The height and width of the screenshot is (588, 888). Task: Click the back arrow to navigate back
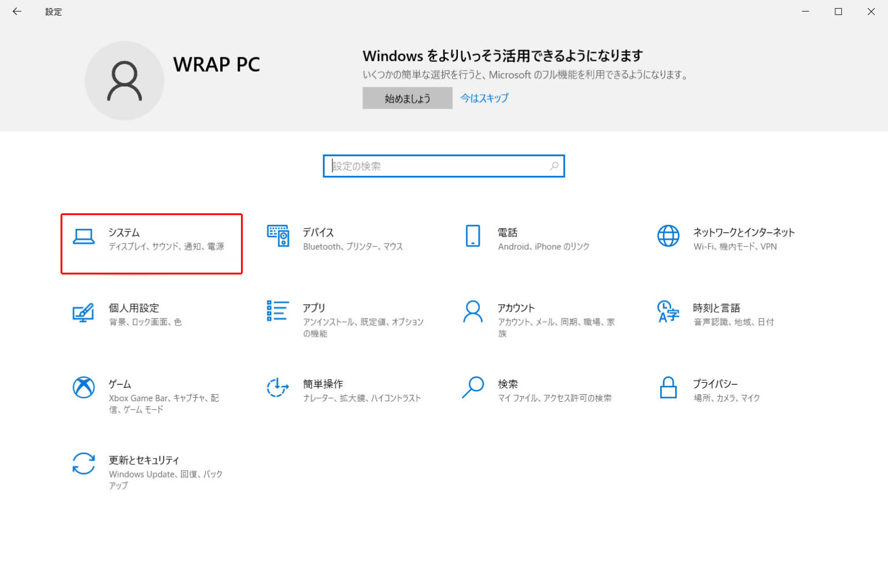17,12
